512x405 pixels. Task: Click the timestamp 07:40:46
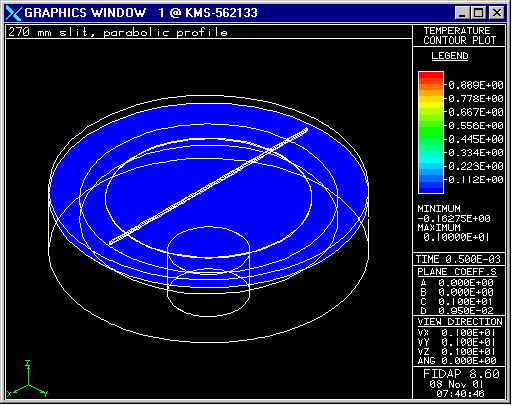[460, 394]
